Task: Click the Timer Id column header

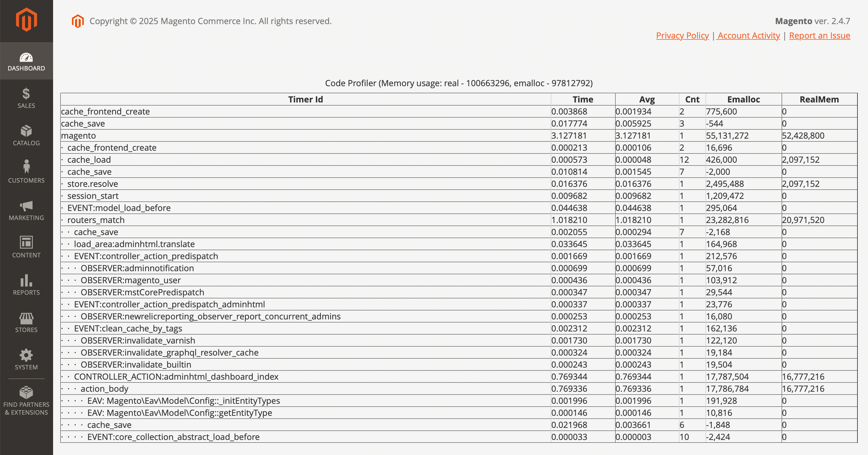Action: (306, 99)
